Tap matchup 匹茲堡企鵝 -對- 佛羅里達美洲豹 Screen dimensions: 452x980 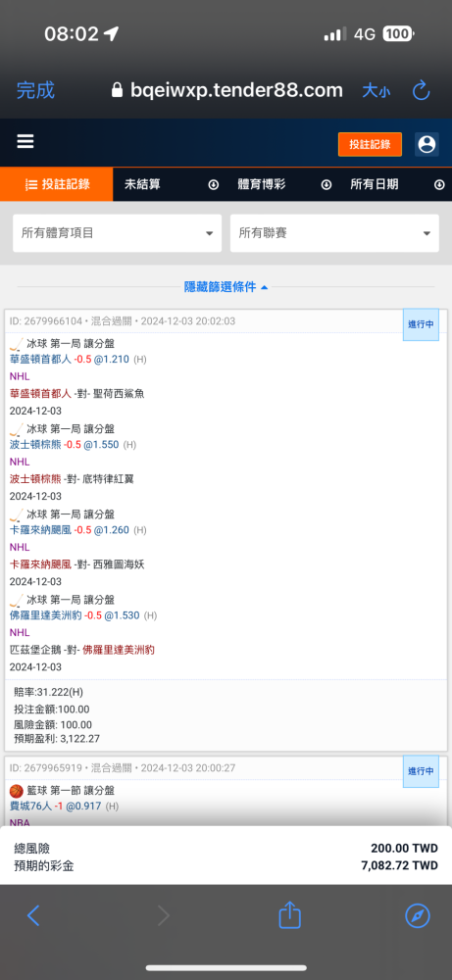point(82,650)
